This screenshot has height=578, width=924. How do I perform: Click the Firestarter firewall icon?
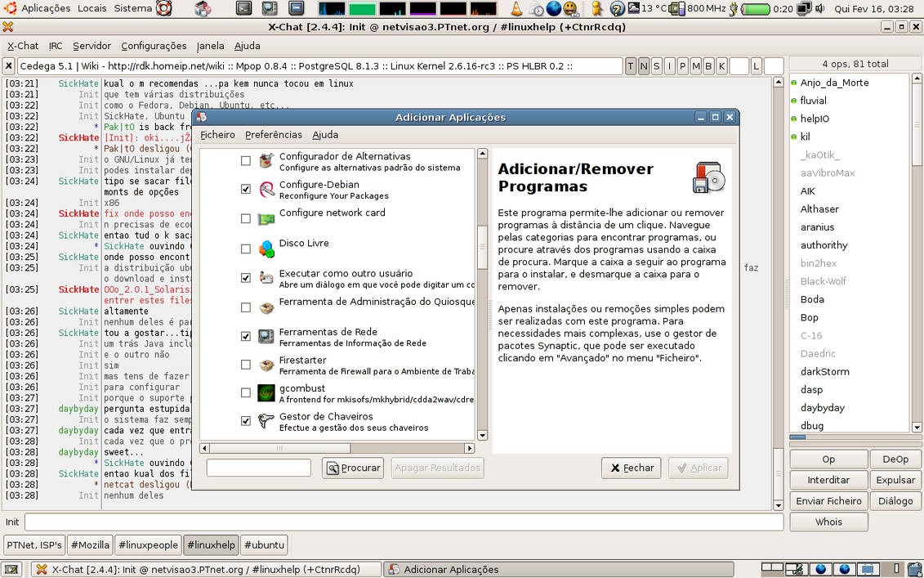click(266, 365)
